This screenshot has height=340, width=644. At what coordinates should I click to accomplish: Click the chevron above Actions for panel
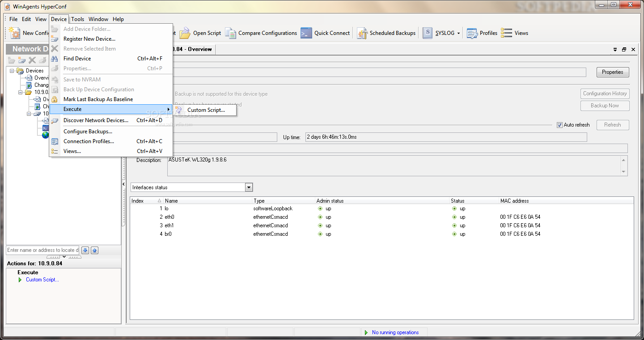tap(64, 257)
